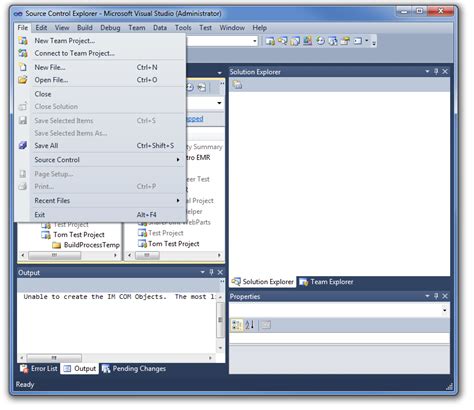Viewport: 474px width, 410px height.
Task: Toggle auto hide pin on Properties panel
Action: [436, 296]
